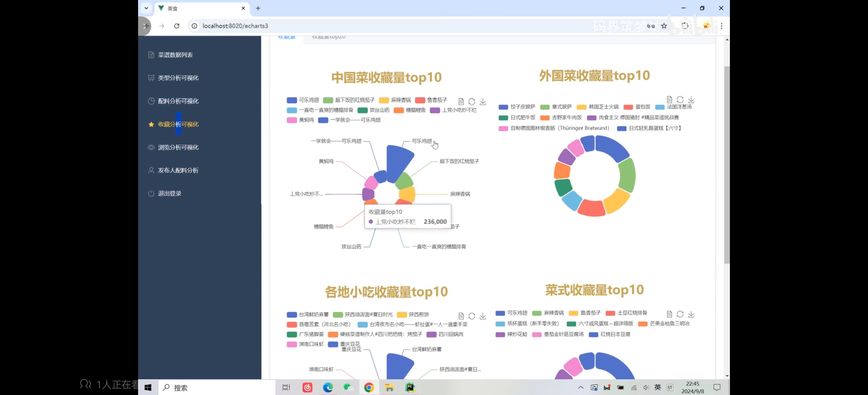Toggle 台湾鲜奶麻薯 legend item
Viewport: 868px width, 395px height.
click(307, 314)
